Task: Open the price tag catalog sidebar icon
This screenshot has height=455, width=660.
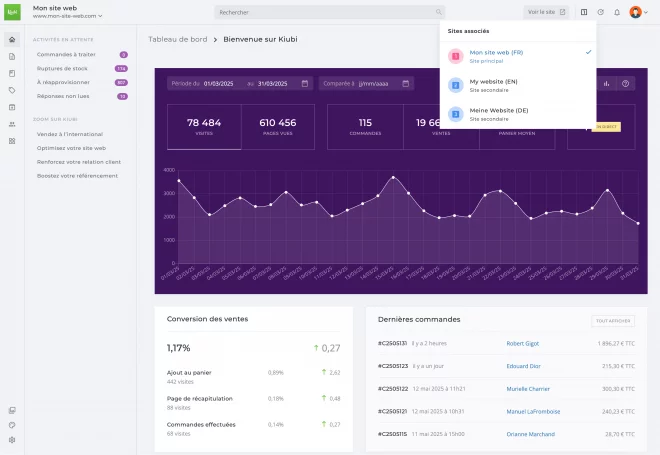Action: (x=12, y=90)
